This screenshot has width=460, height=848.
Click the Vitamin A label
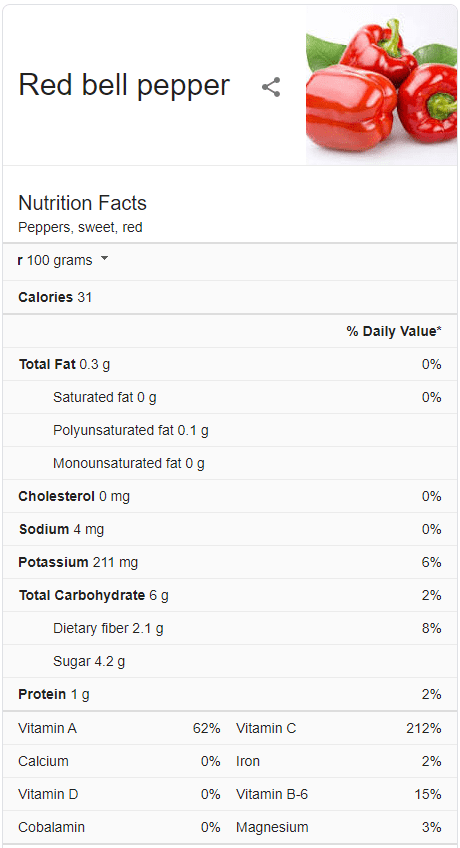click(48, 728)
